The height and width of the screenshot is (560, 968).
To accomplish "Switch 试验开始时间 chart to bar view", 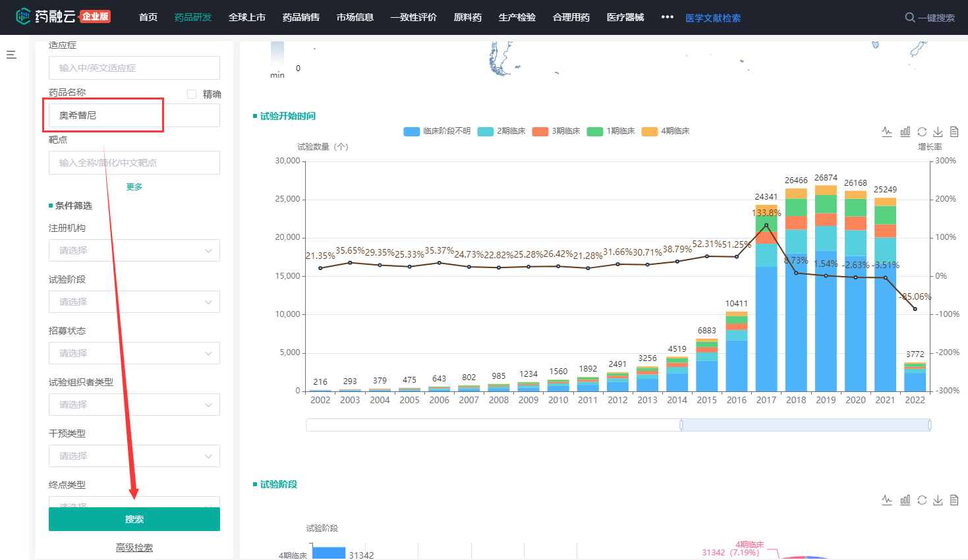I will pos(905,132).
